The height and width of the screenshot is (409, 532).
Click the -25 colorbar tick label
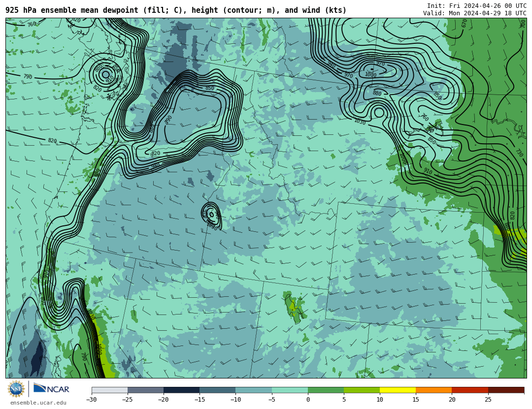coord(127,400)
